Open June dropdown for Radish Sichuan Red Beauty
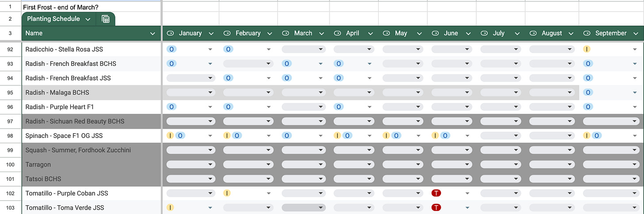Image resolution: width=644 pixels, height=214 pixels. (452, 121)
